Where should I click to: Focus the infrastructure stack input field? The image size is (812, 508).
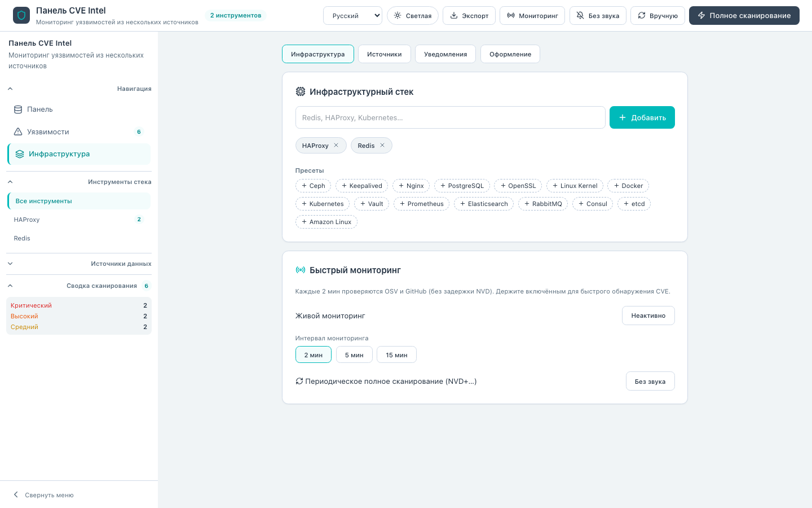(x=451, y=117)
